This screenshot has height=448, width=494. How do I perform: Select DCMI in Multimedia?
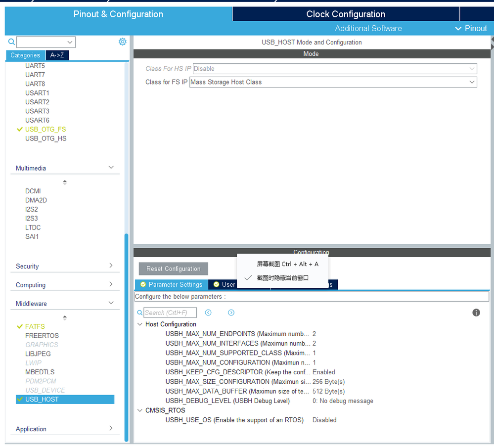[33, 191]
